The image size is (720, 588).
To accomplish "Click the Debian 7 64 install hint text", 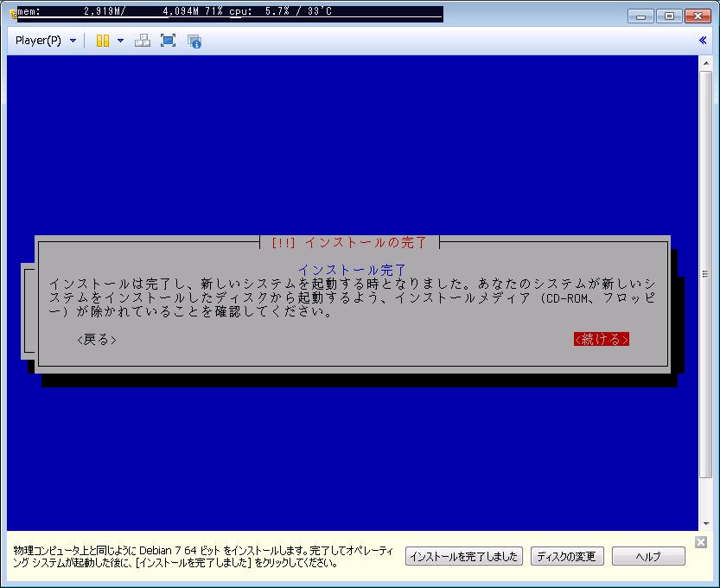I will (203, 556).
